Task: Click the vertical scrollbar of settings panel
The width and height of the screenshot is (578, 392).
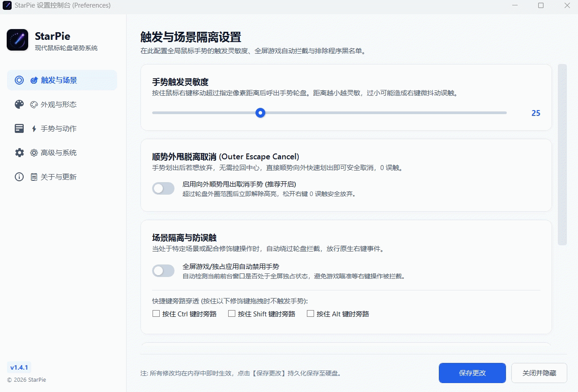Action: (562, 154)
